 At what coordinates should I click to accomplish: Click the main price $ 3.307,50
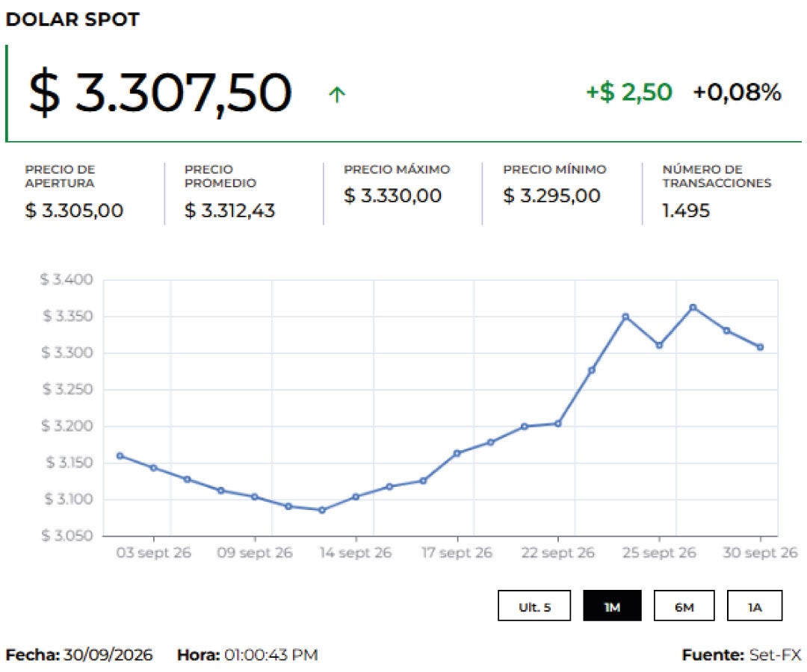(160, 93)
